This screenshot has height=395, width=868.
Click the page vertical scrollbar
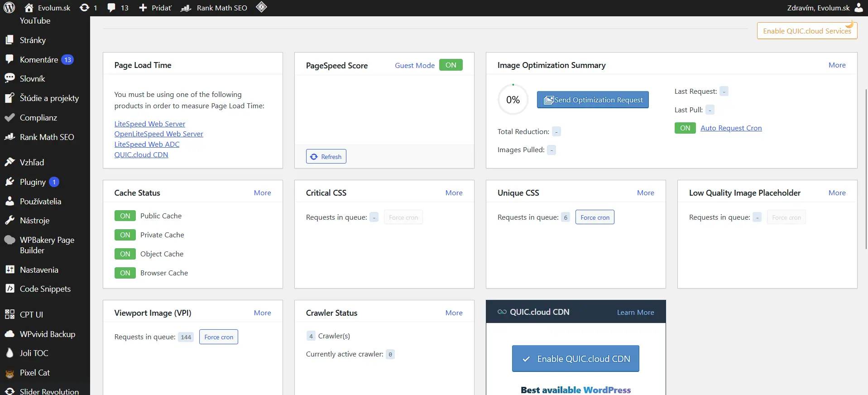866,169
